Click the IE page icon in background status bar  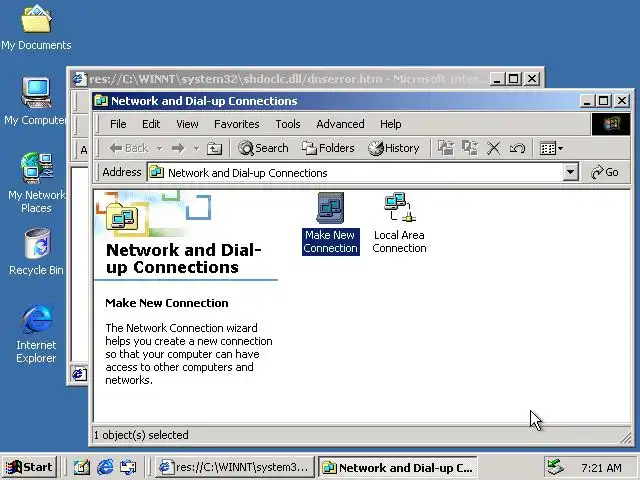coord(79,374)
